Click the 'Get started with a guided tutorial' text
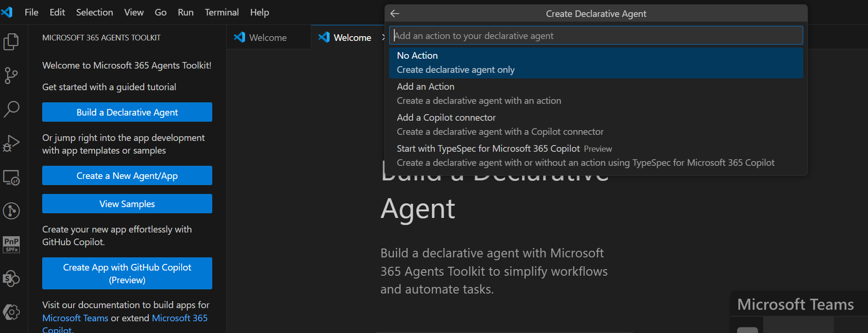868x333 pixels. click(109, 87)
